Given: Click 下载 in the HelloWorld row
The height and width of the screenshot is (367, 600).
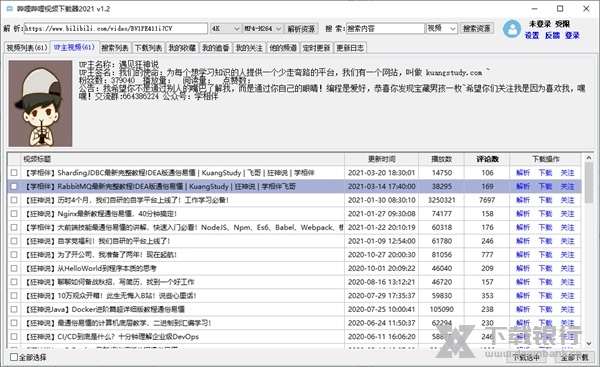Looking at the screenshot, I should (545, 268).
